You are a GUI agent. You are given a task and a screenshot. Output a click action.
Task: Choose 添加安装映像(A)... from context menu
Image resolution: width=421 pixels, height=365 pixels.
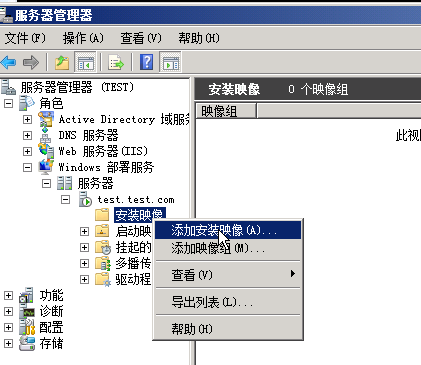pyautogui.click(x=228, y=230)
